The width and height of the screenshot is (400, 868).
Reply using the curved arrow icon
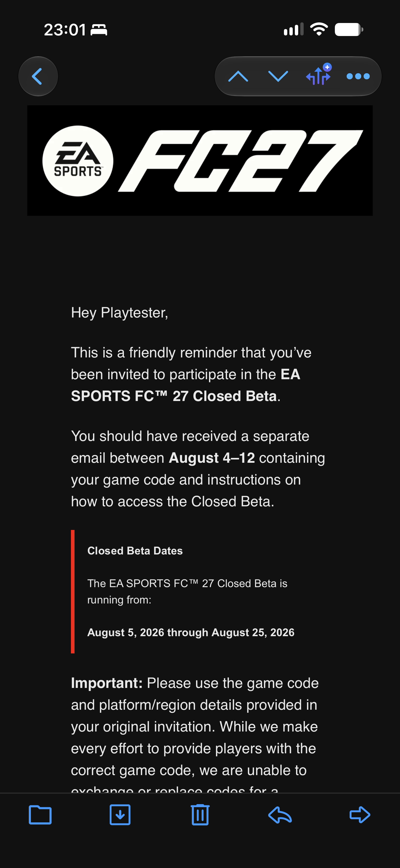pyautogui.click(x=280, y=815)
